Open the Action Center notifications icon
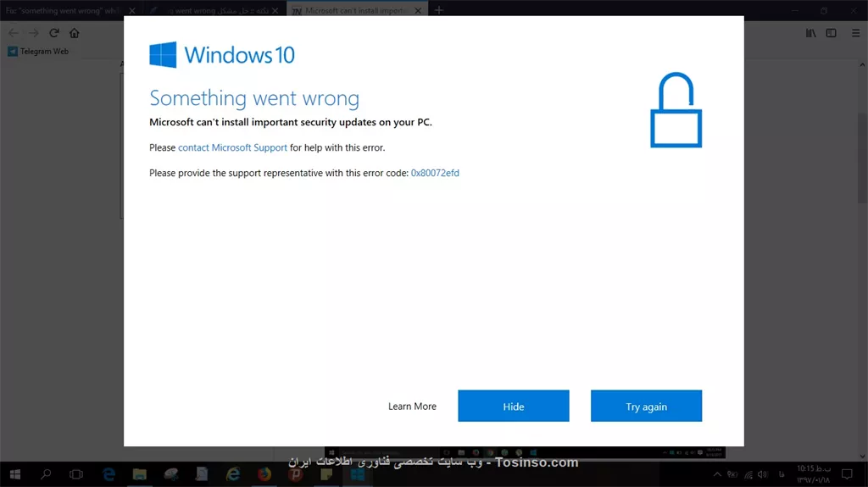Viewport: 868px width, 487px height. (847, 474)
